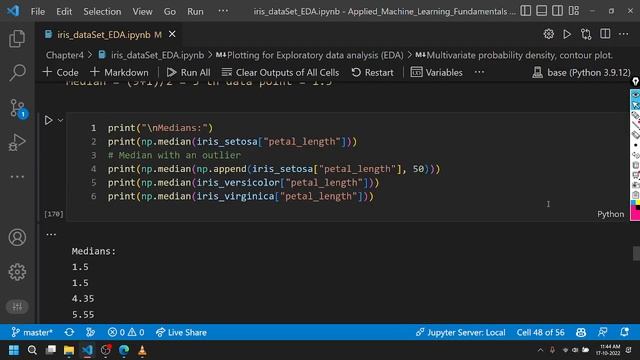Click the master* branch in status bar

32,332
